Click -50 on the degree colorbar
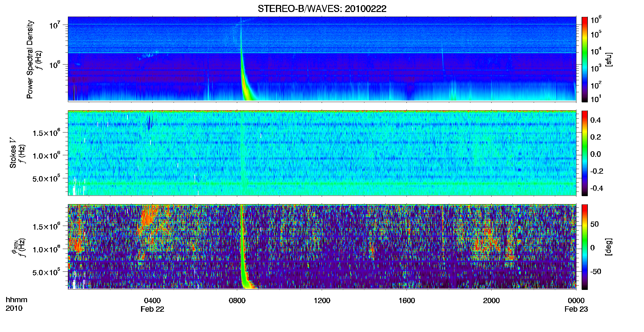Image resolution: width=644 pixels, height=332 pixels. [x=596, y=271]
